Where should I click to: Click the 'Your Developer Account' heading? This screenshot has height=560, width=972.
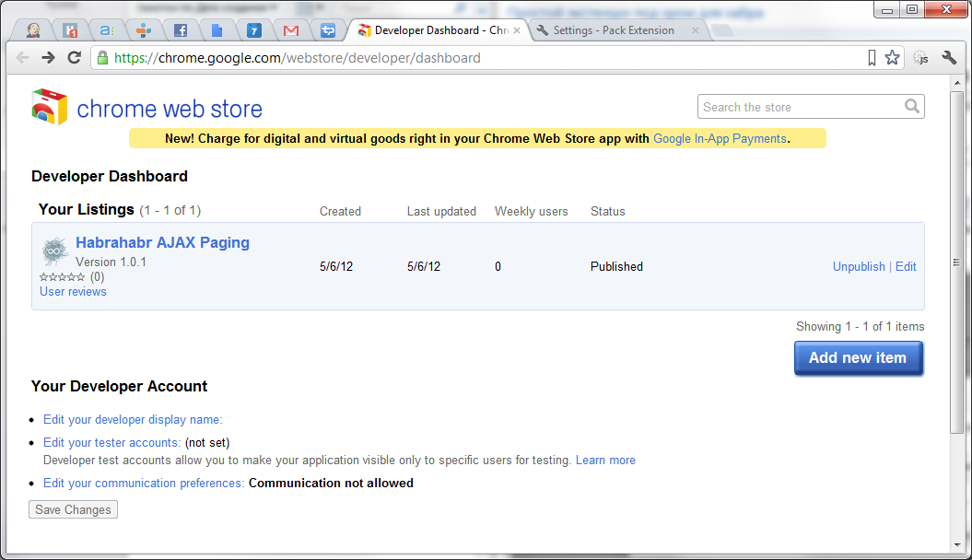tap(119, 386)
